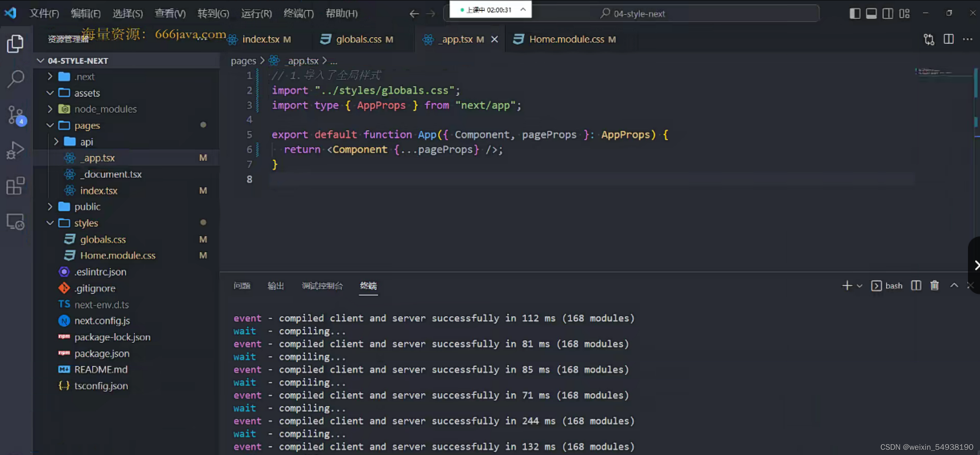Kill terminal with trash icon
Viewport: 980px width, 455px height.
click(x=935, y=285)
